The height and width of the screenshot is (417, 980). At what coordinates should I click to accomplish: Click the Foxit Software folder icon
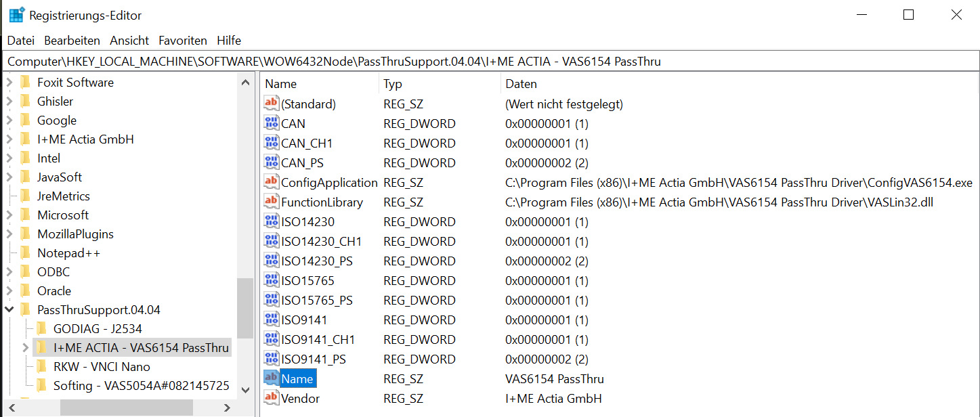click(26, 82)
